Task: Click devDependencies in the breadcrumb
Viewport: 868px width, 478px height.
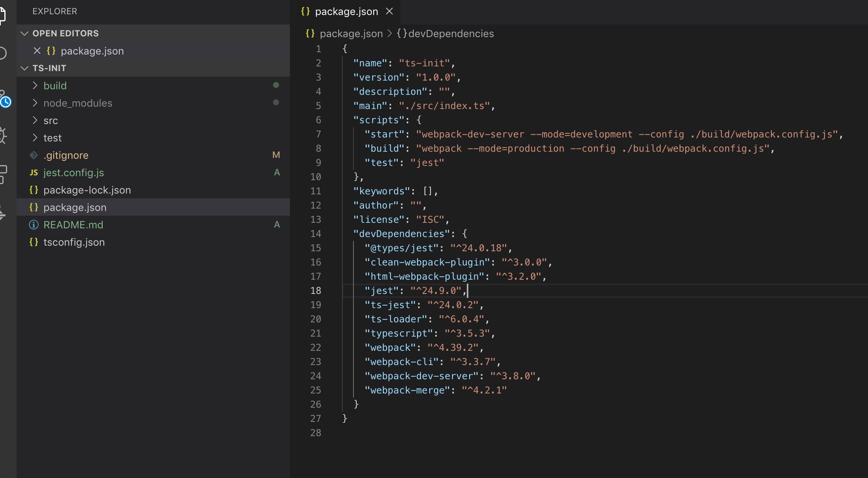Action: tap(451, 34)
